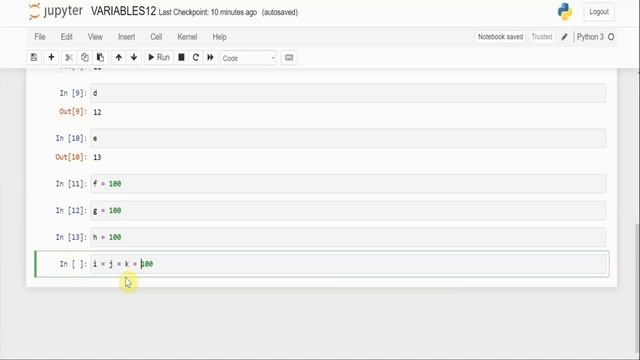640x360 pixels.
Task: Open the Cell menu
Action: click(156, 37)
